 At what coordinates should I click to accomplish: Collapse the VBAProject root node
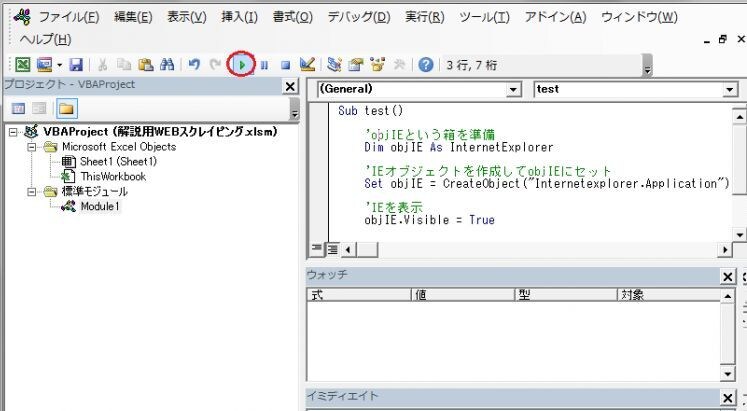(x=13, y=132)
